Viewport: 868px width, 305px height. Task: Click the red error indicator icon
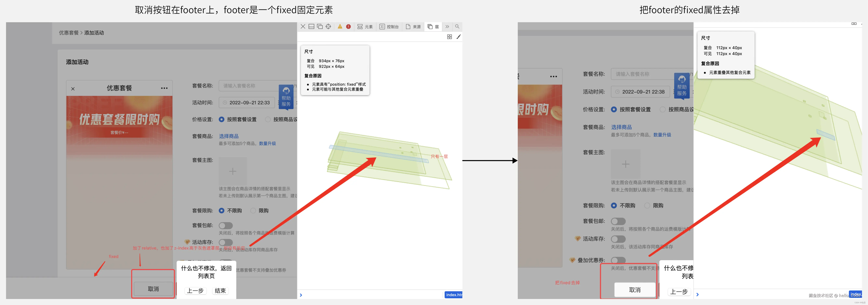coord(348,27)
